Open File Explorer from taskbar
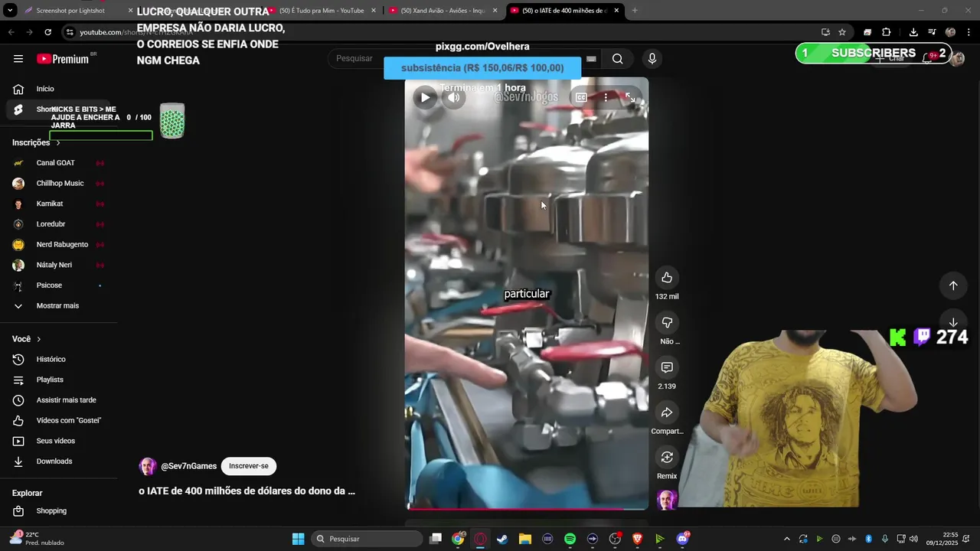The width and height of the screenshot is (980, 551). pos(525,539)
